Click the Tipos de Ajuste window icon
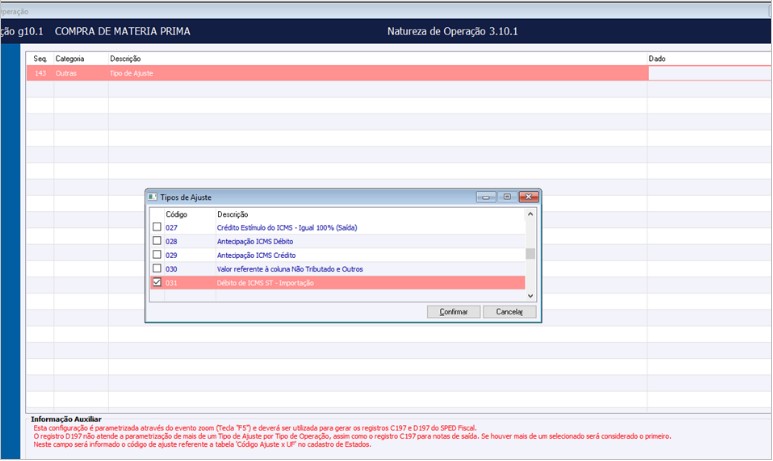 point(153,197)
